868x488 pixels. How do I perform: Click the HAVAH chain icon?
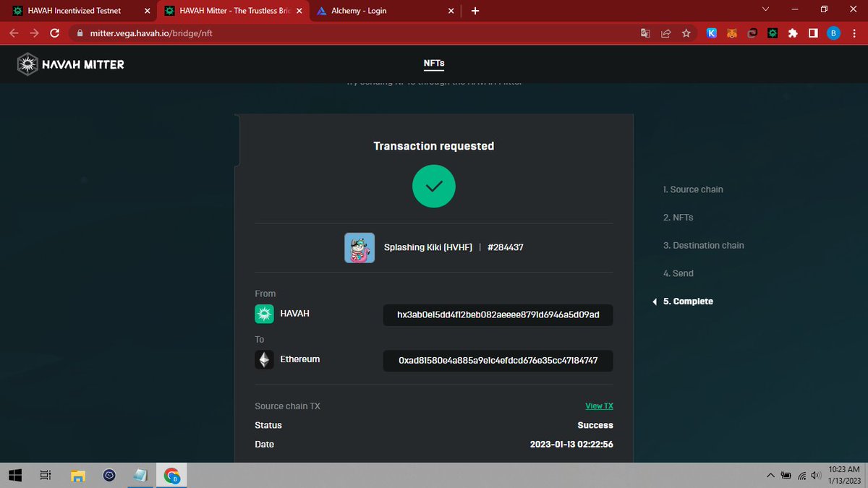[x=265, y=314]
